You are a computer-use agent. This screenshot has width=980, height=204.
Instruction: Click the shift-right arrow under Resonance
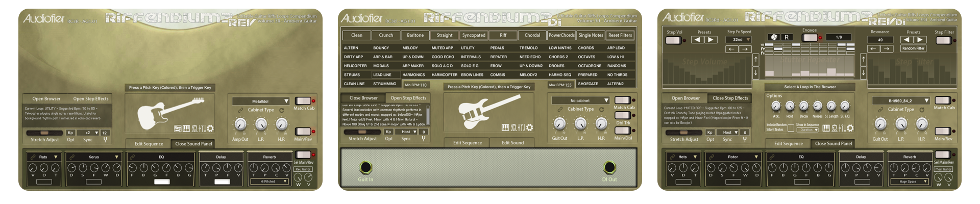click(887, 49)
